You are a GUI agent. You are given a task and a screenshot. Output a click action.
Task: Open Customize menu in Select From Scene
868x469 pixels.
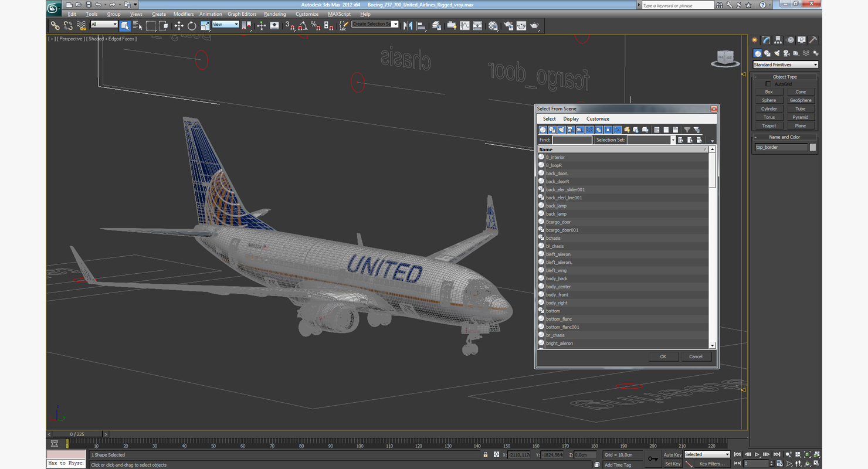598,119
